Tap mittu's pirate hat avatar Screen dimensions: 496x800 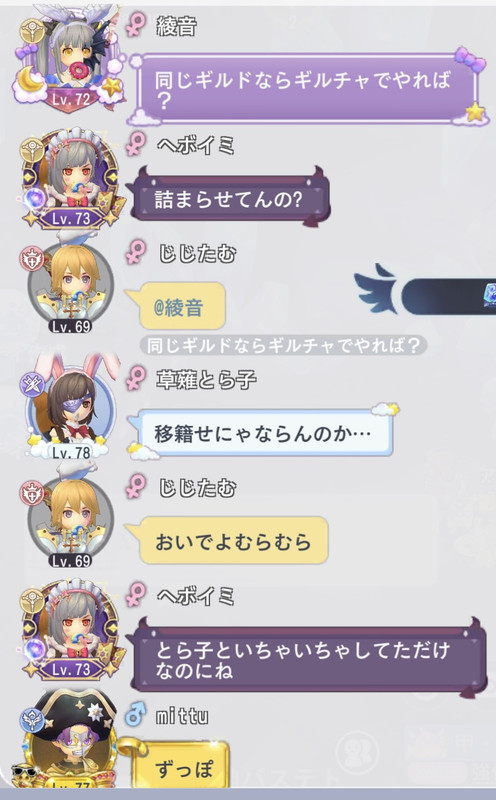click(x=68, y=741)
